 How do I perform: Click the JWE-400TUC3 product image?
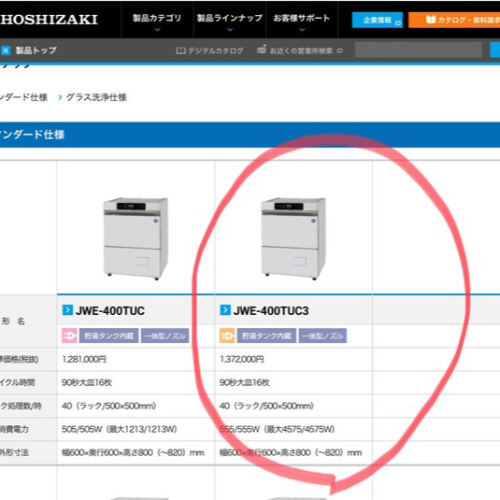click(293, 239)
